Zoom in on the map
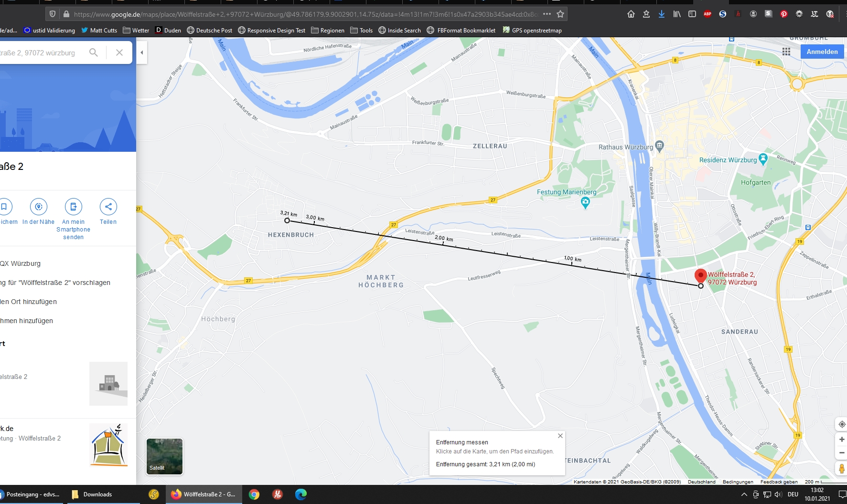 [x=842, y=440]
